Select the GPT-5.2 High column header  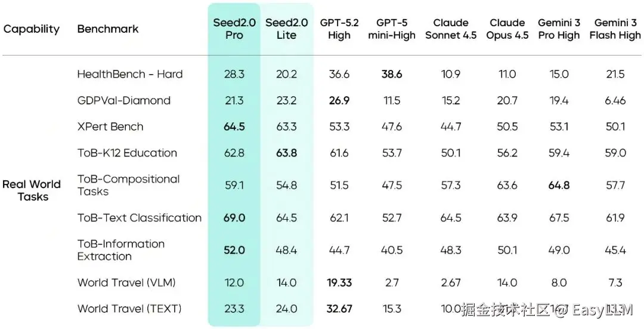pos(339,29)
